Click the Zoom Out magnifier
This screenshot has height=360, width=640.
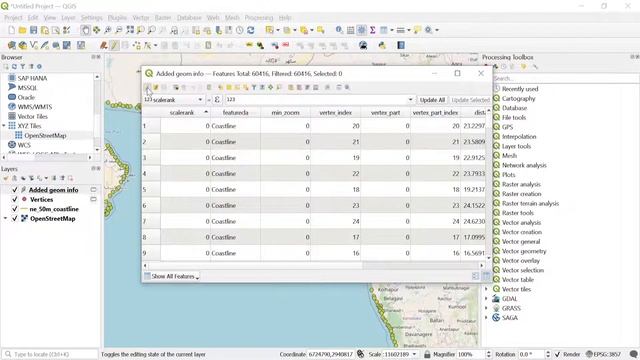pyautogui.click(x=119, y=30)
